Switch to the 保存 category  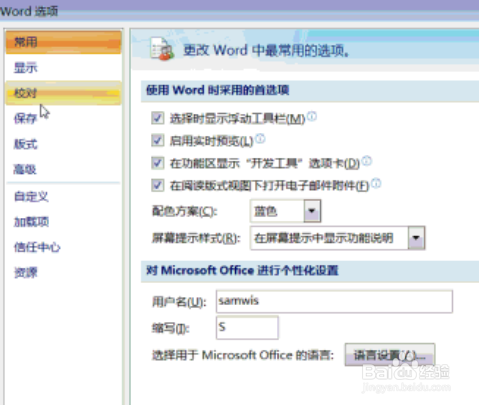tap(63, 118)
